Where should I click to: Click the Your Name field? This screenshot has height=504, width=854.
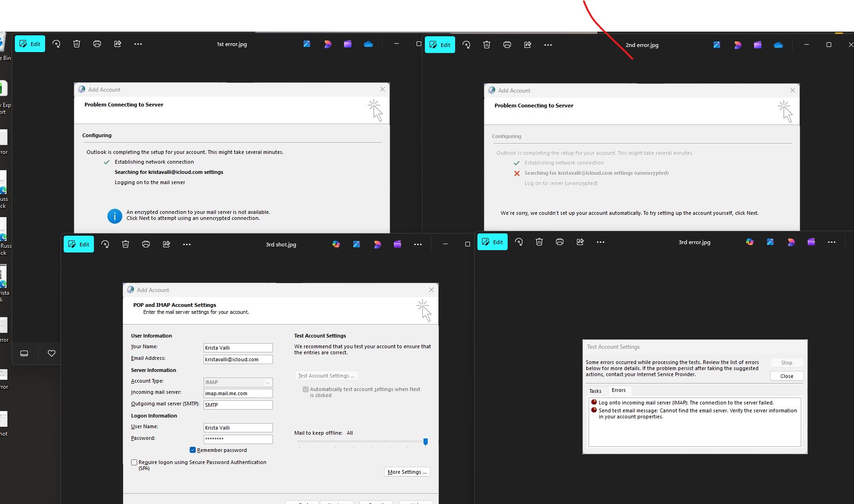[238, 348]
